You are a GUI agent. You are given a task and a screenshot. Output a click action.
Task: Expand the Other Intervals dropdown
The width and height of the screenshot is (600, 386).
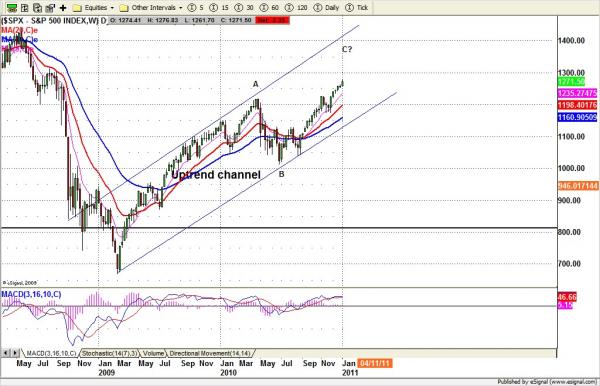151,8
